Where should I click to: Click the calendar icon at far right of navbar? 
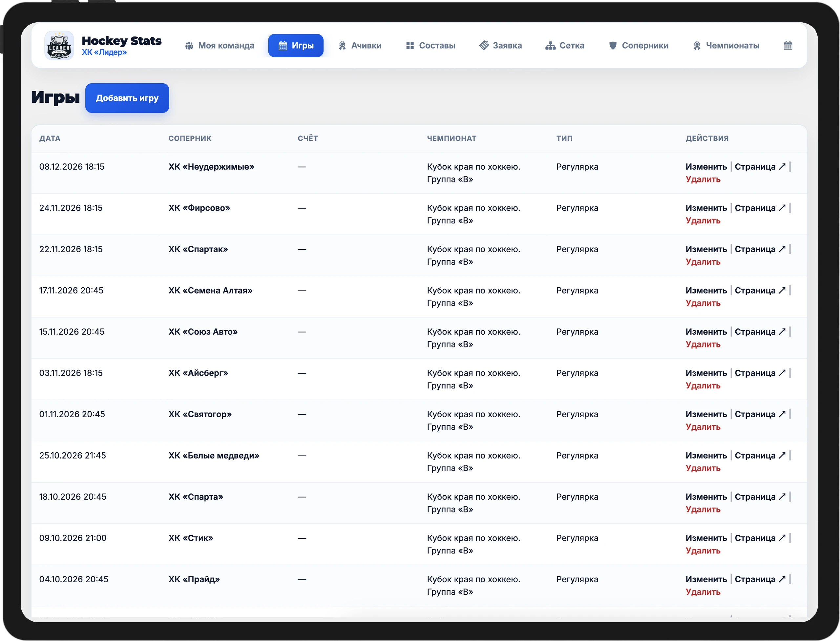(788, 45)
